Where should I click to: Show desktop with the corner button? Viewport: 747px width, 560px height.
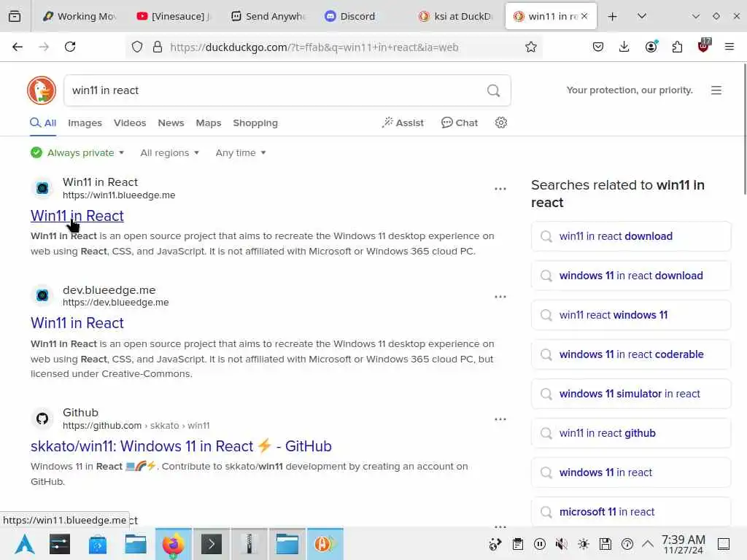point(724,544)
